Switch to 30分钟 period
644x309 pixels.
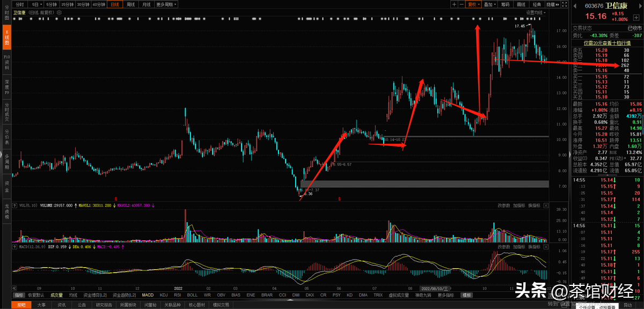click(x=83, y=4)
